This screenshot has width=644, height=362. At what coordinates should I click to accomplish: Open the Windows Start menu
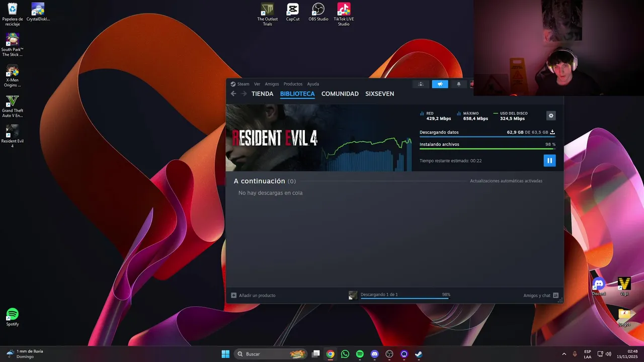pos(225,354)
